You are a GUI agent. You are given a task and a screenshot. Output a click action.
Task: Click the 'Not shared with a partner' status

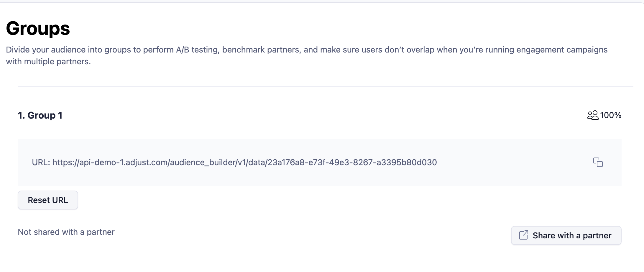(66, 232)
